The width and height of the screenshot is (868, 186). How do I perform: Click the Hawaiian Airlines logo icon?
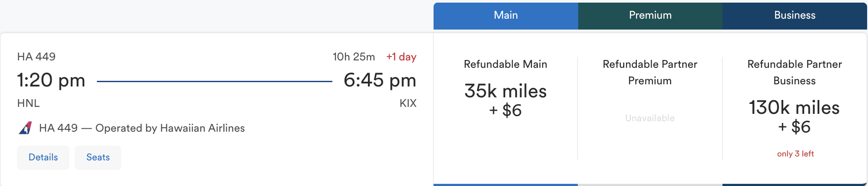coord(26,128)
